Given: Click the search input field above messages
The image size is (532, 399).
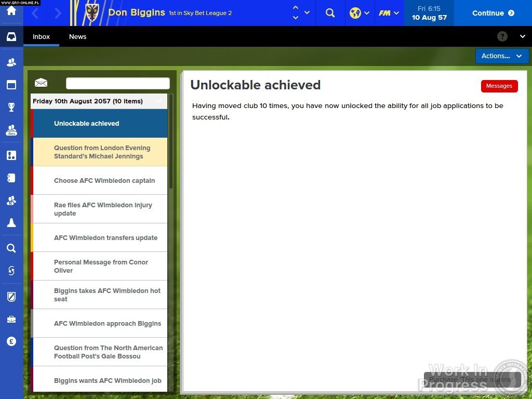Looking at the screenshot, I should click(x=117, y=83).
